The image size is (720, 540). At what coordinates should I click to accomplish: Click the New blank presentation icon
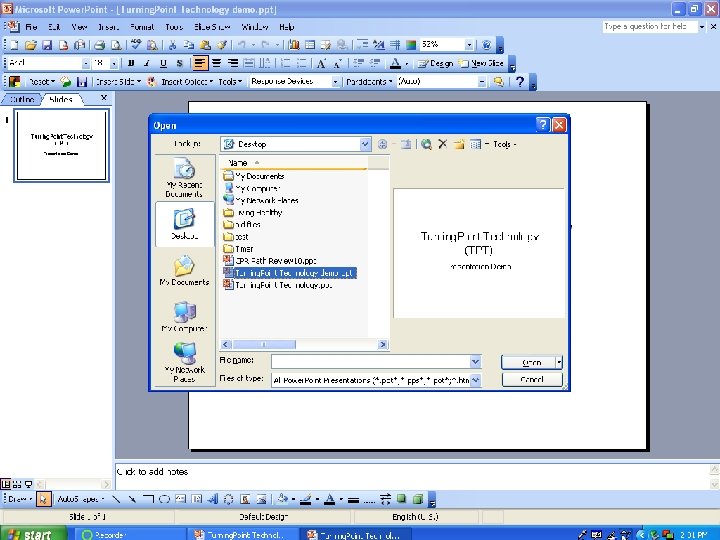tap(14, 45)
